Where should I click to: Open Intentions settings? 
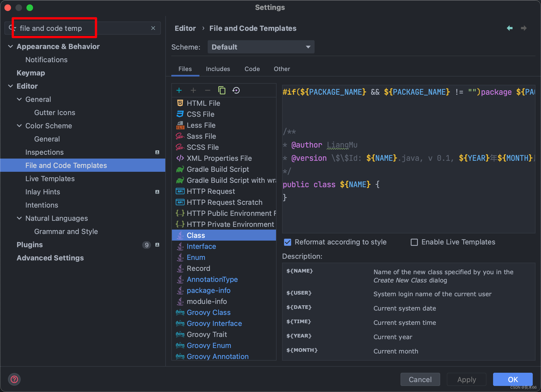click(83, 205)
